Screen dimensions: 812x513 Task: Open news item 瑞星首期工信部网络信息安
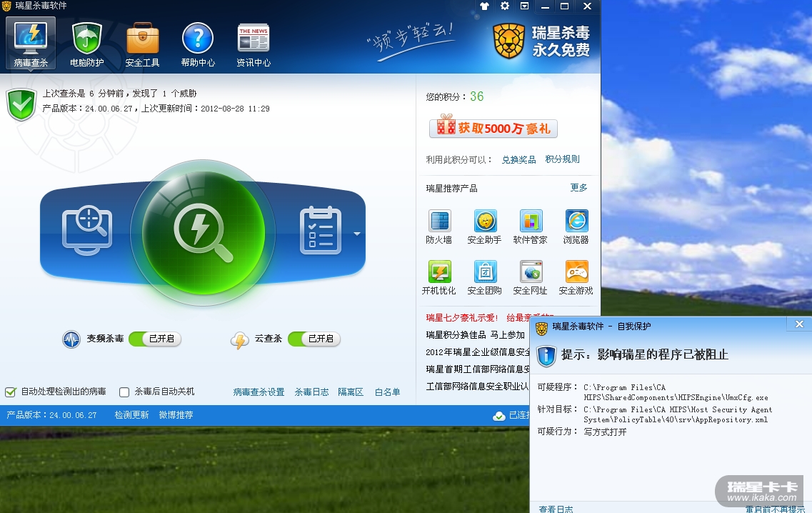[478, 369]
